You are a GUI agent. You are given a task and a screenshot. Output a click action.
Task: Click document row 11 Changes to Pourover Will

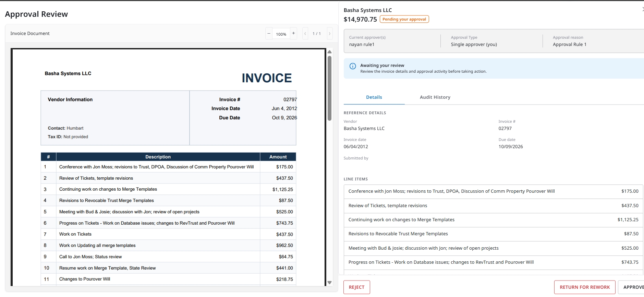[x=168, y=279]
